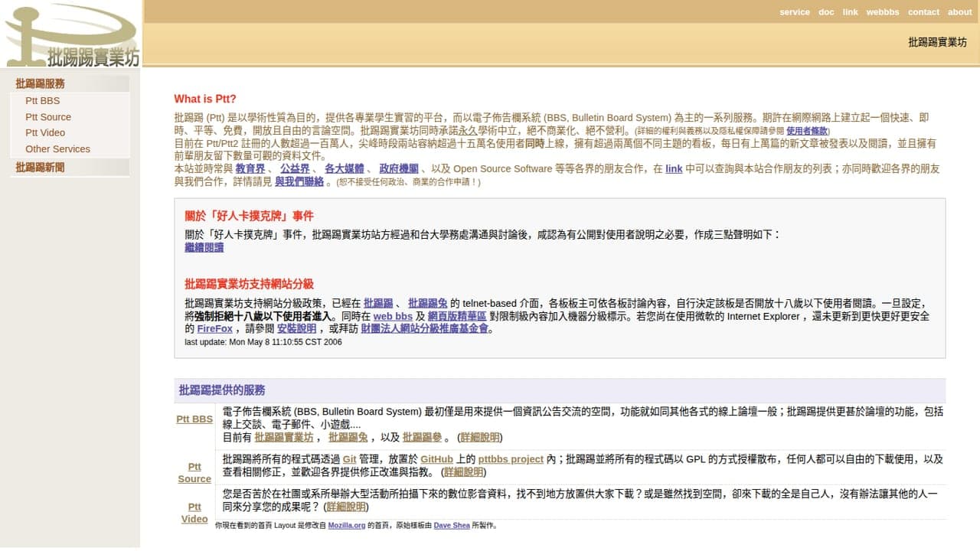Visit 財團法人網站分級推廣基金會 link
Image resolution: width=980 pixels, height=551 pixels.
point(425,329)
